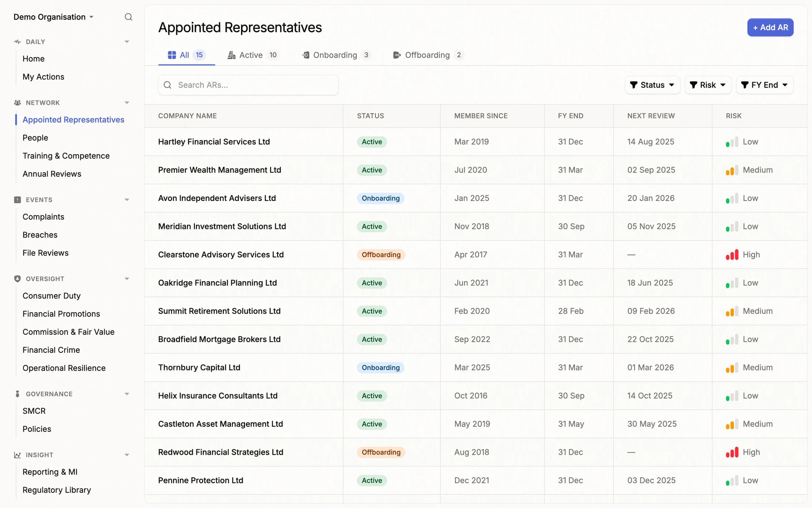The height and width of the screenshot is (508, 812).
Task: Open the Risk filter dropdown
Action: pos(708,85)
